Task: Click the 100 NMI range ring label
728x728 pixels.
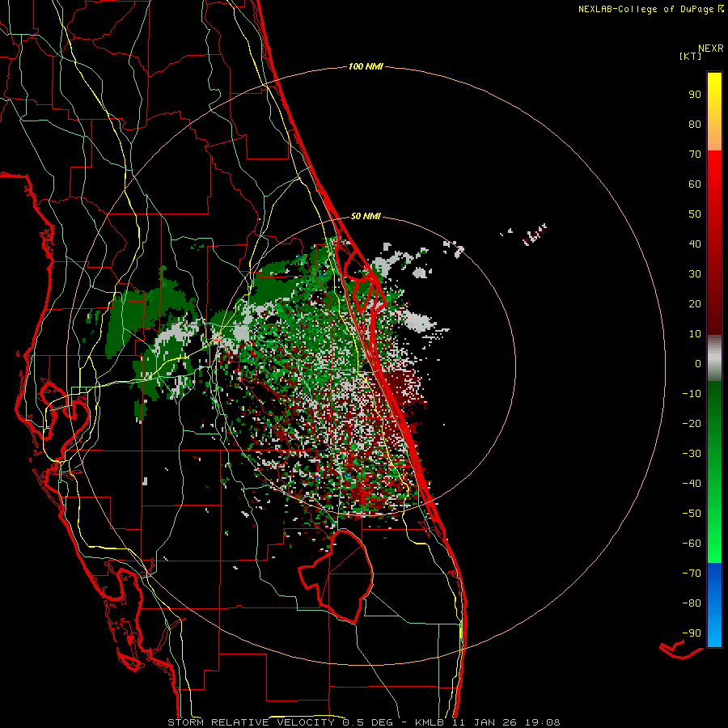Action: click(x=366, y=67)
